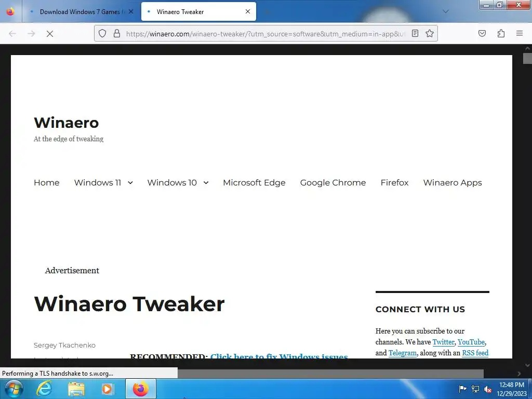
Task: Click the CONNECT WITH US heading
Action: (x=420, y=310)
